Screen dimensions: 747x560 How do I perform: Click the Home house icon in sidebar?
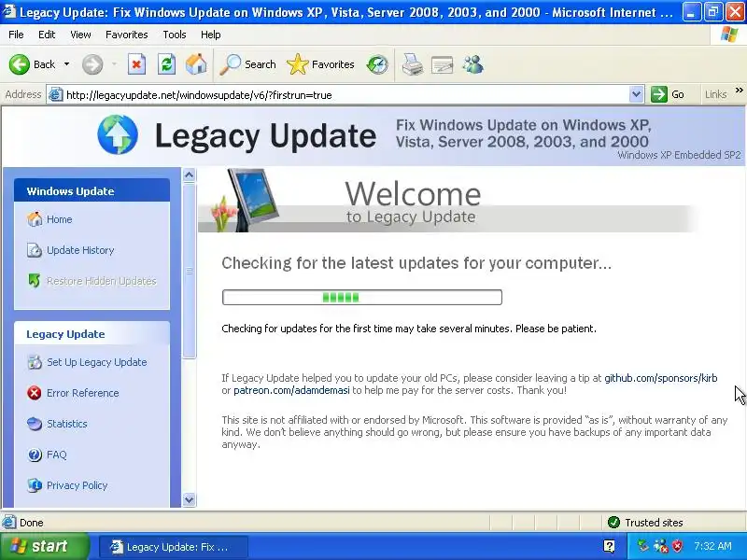click(x=35, y=219)
